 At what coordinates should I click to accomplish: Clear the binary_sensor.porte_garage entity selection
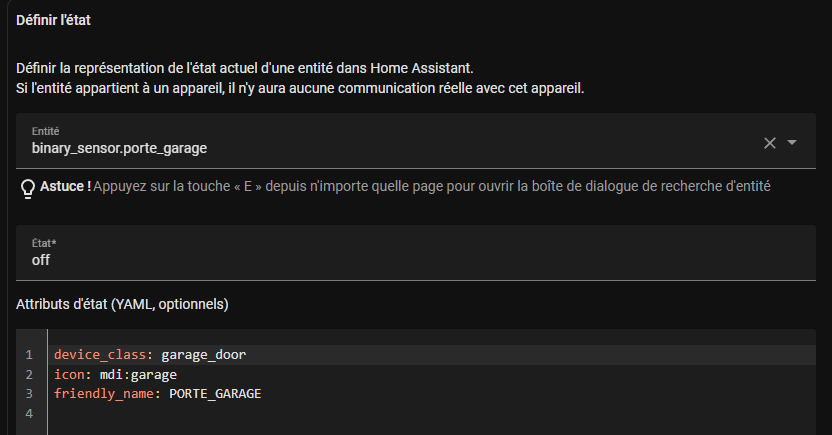[769, 143]
